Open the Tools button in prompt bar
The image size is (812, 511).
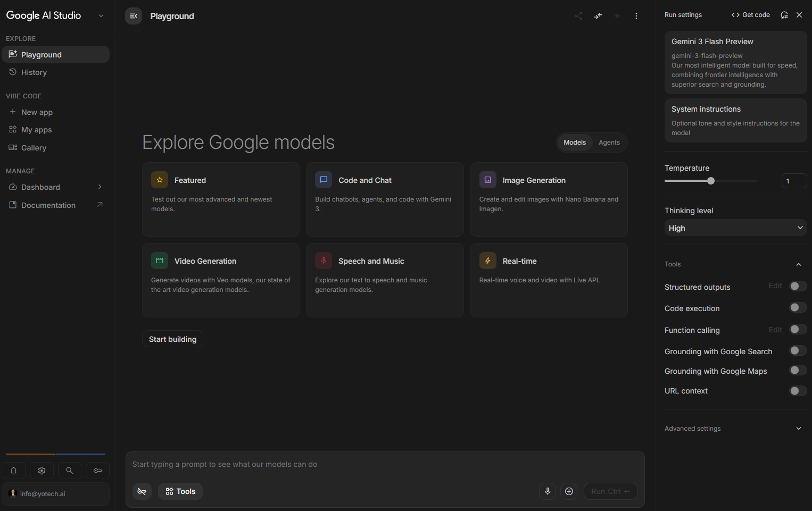click(180, 491)
